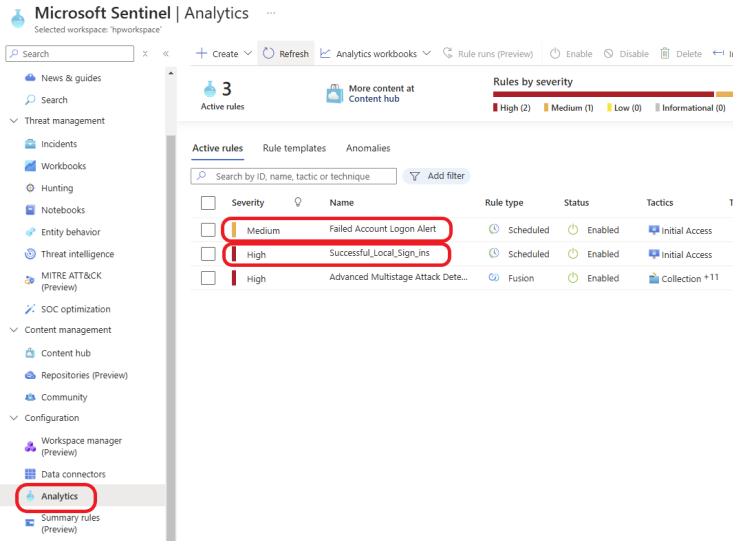Click the Workspace manager icon
The width and height of the screenshot is (733, 541).
pos(30,447)
